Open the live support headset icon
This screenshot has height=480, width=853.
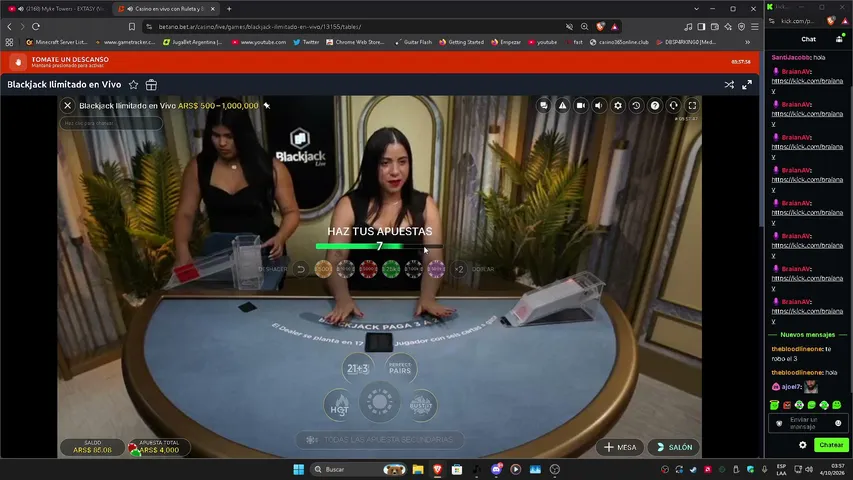(673, 106)
